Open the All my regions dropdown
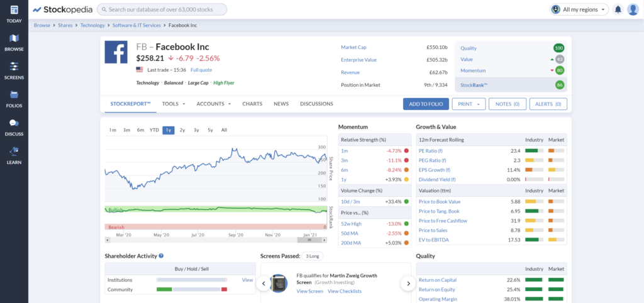Image resolution: width=644 pixels, height=303 pixels. coord(579,9)
